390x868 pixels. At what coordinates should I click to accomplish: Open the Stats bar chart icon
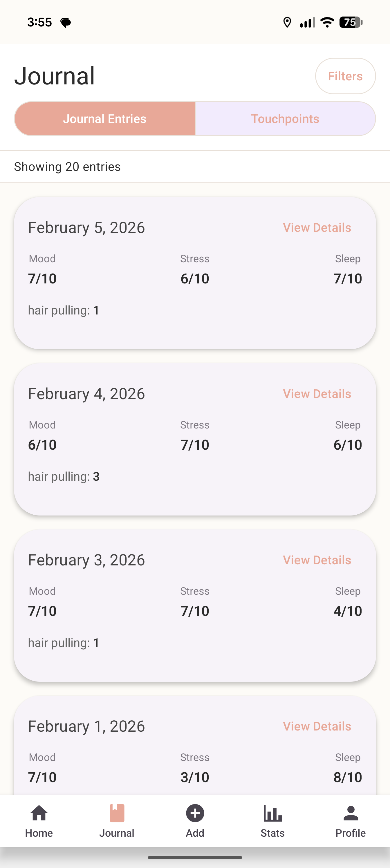(x=272, y=814)
